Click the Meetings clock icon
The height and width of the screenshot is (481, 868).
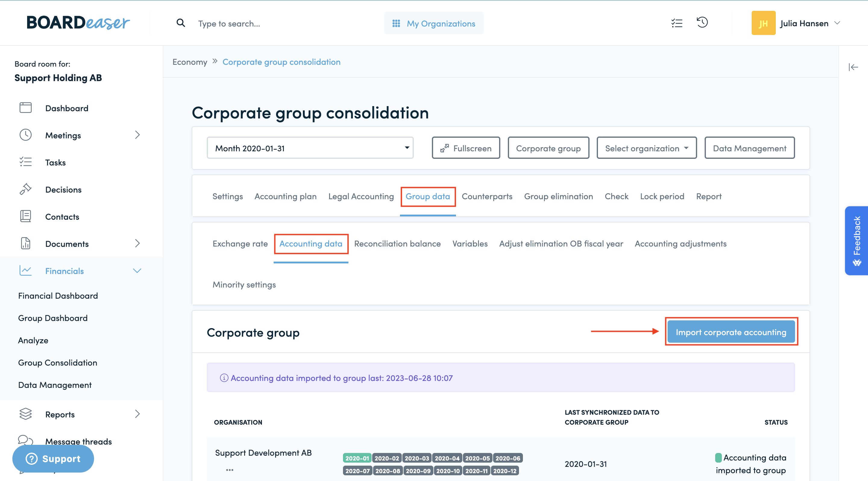(x=26, y=135)
